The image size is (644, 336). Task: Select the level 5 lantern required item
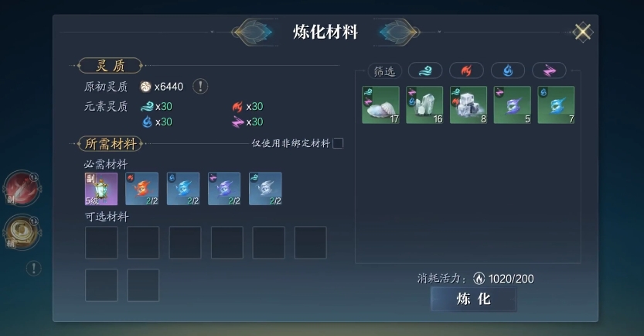[x=101, y=189]
